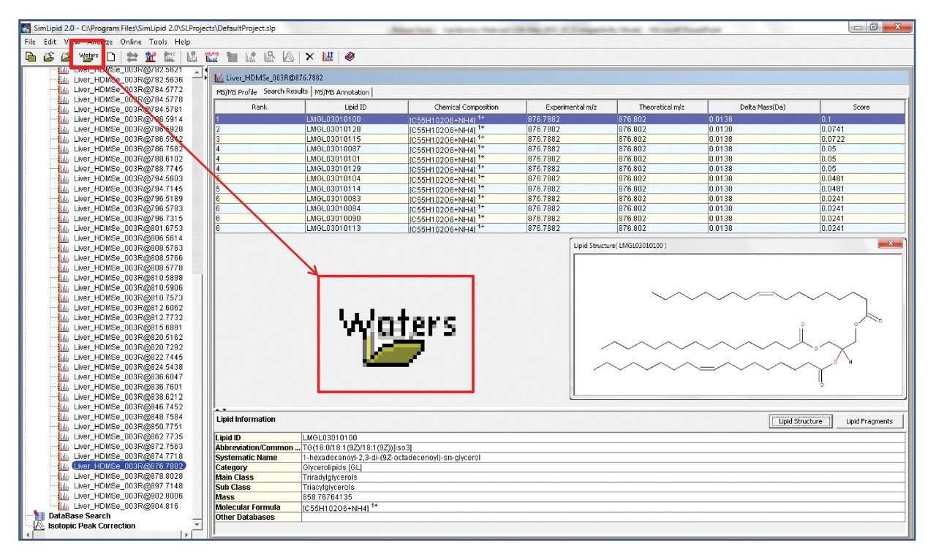Sort by Score column header

(x=861, y=107)
